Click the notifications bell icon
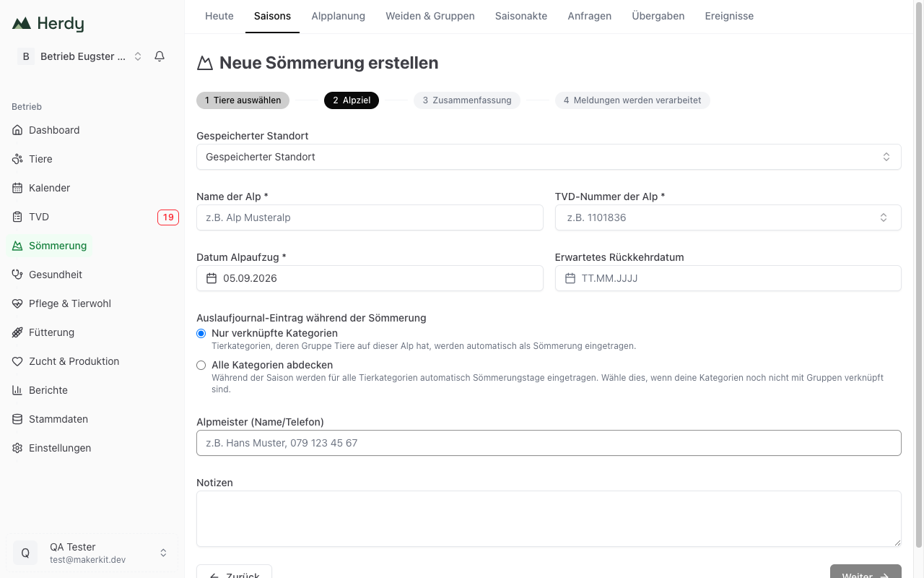 [160, 56]
